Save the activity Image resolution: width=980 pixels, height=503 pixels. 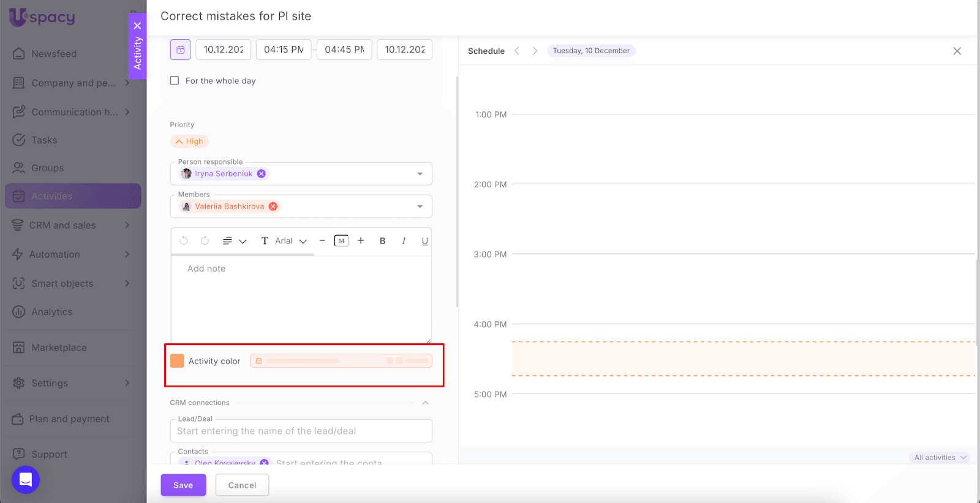click(183, 485)
